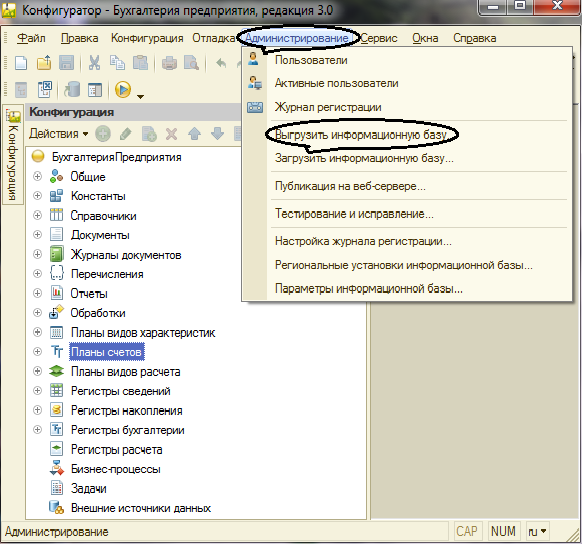
Task: Open the Справка menu
Action: coord(474,38)
